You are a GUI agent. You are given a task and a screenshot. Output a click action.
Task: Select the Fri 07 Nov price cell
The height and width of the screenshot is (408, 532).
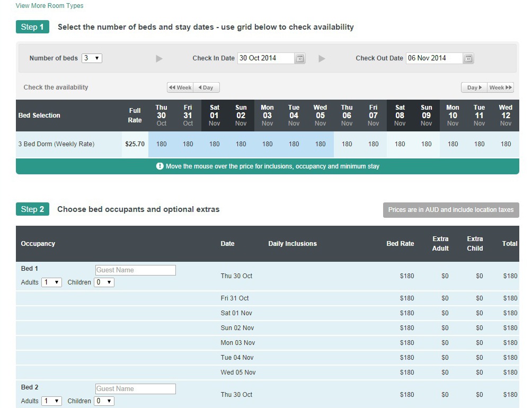[373, 144]
